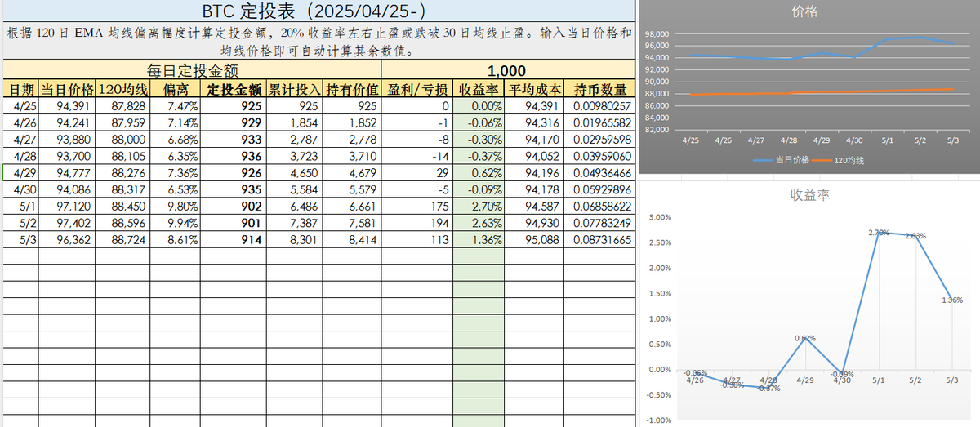Click the 收益率 column header

click(479, 90)
